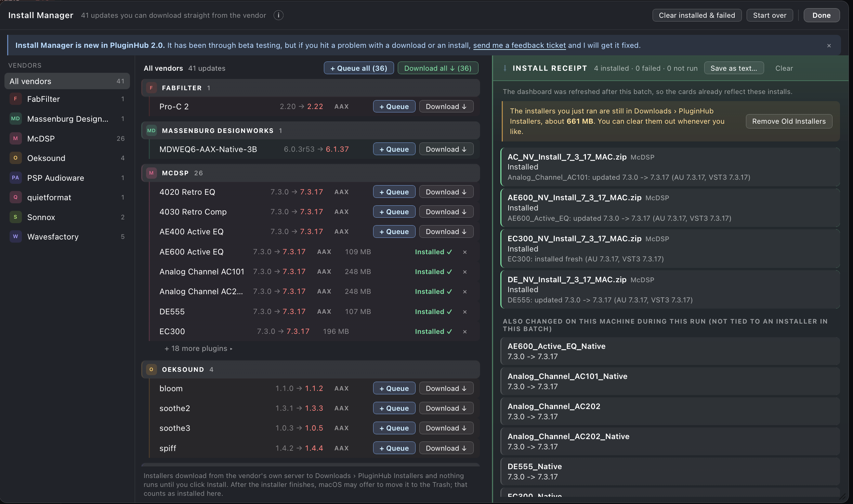This screenshot has width=853, height=504.
Task: Click the PSP Audioware PA badge in the sidebar
Action: (x=15, y=178)
